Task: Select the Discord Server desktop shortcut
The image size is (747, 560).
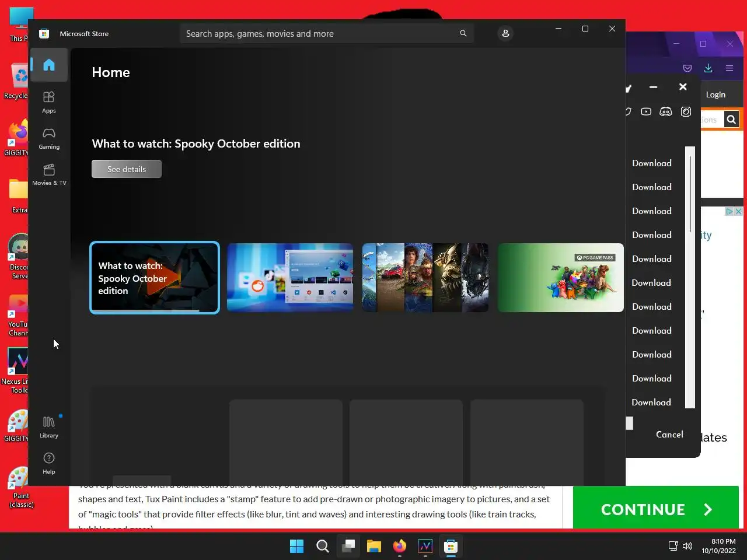Action: [x=18, y=257]
